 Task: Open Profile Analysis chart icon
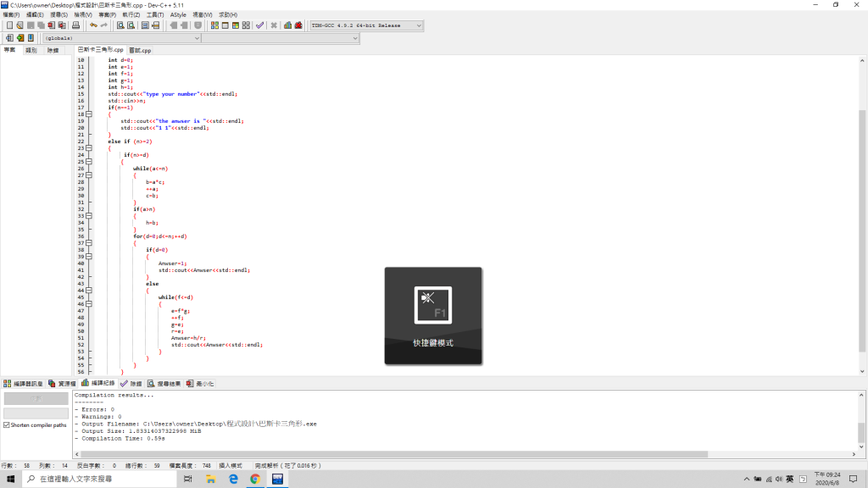point(288,25)
